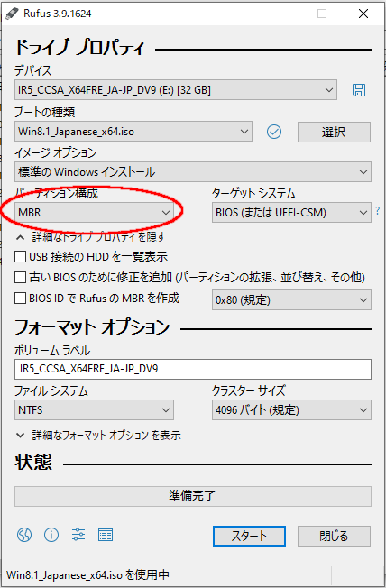386x588 pixels.
Task: Click the 選択 button
Action: click(x=334, y=132)
